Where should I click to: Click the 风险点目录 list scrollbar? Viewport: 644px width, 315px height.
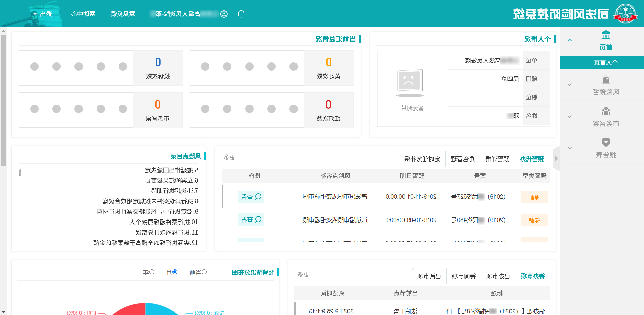tap(20, 173)
